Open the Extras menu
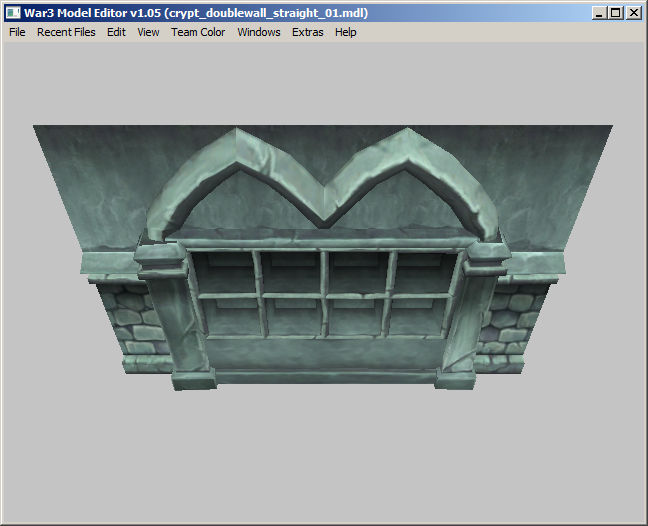Image resolution: width=648 pixels, height=526 pixels. pyautogui.click(x=307, y=32)
